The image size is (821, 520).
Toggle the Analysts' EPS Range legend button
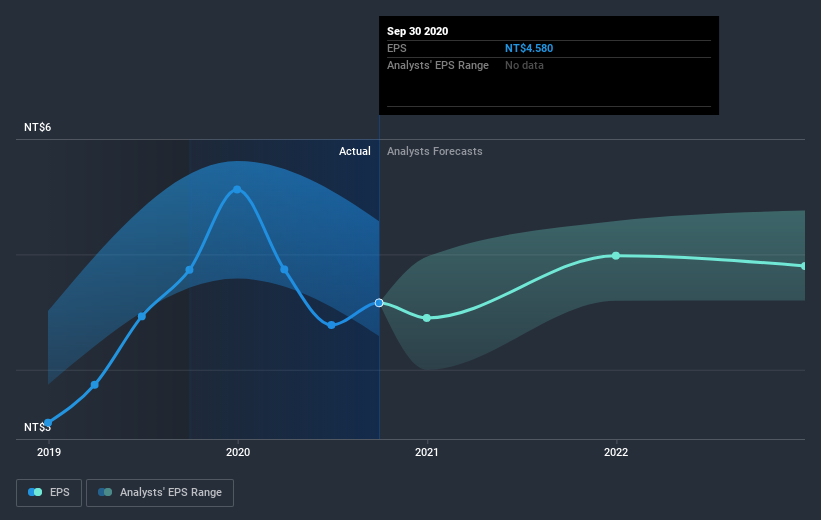point(160,492)
